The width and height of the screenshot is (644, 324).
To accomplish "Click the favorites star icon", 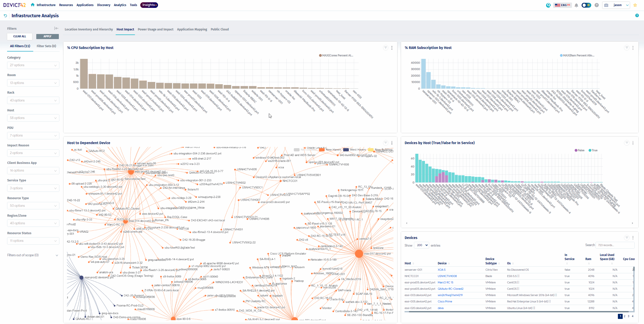I will (635, 5).
